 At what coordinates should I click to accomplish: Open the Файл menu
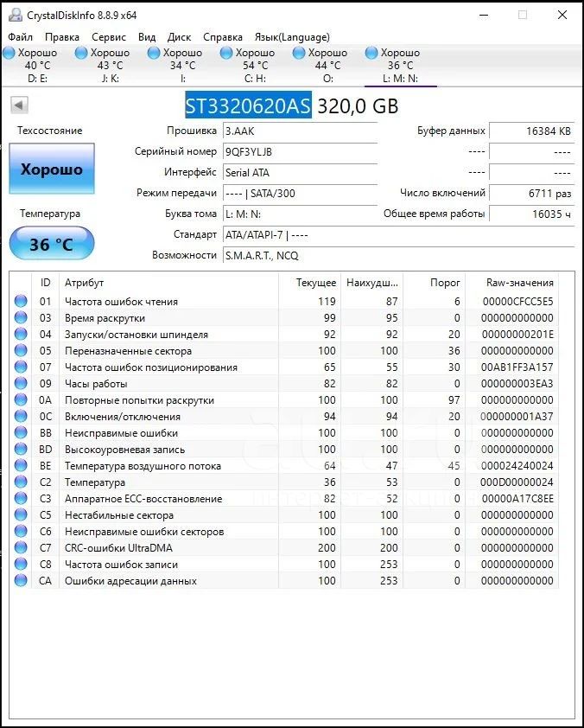[x=21, y=37]
